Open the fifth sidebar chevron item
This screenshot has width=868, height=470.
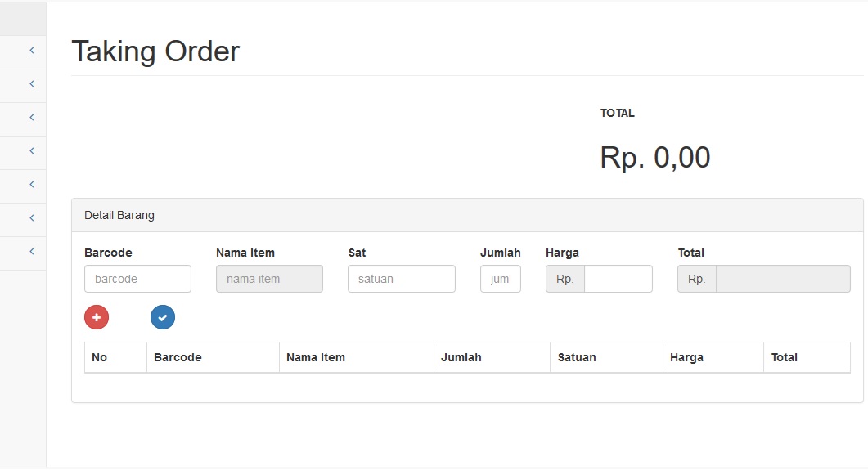(x=31, y=185)
